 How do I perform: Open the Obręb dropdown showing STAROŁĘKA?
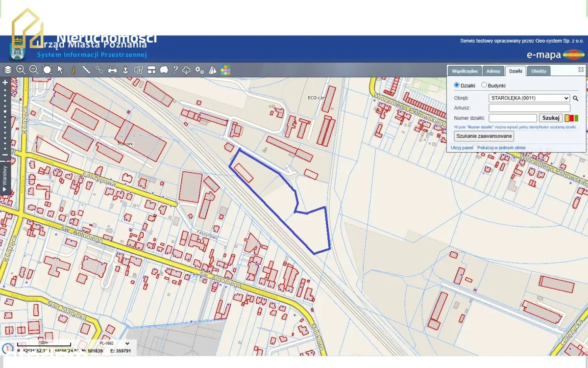coord(529,98)
